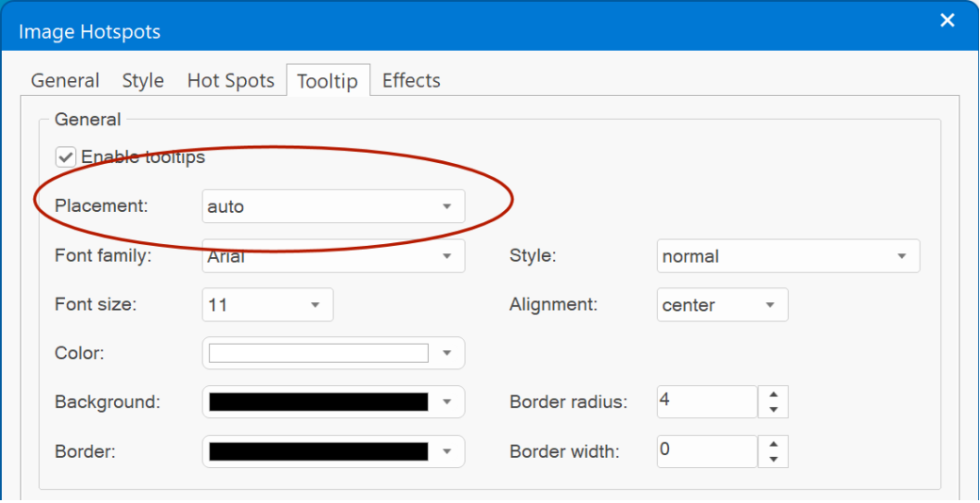Open the Font size dropdown
Screen dimensions: 980x503
coord(268,305)
